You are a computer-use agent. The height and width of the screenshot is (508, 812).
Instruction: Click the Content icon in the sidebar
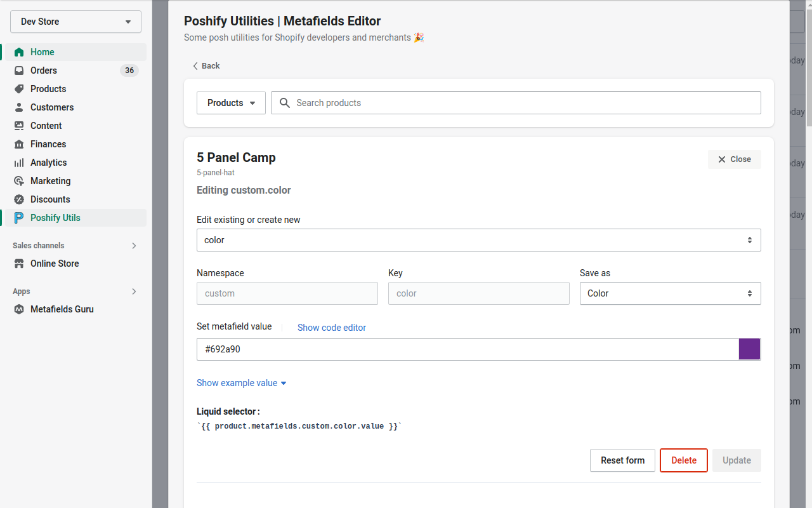pyautogui.click(x=19, y=126)
